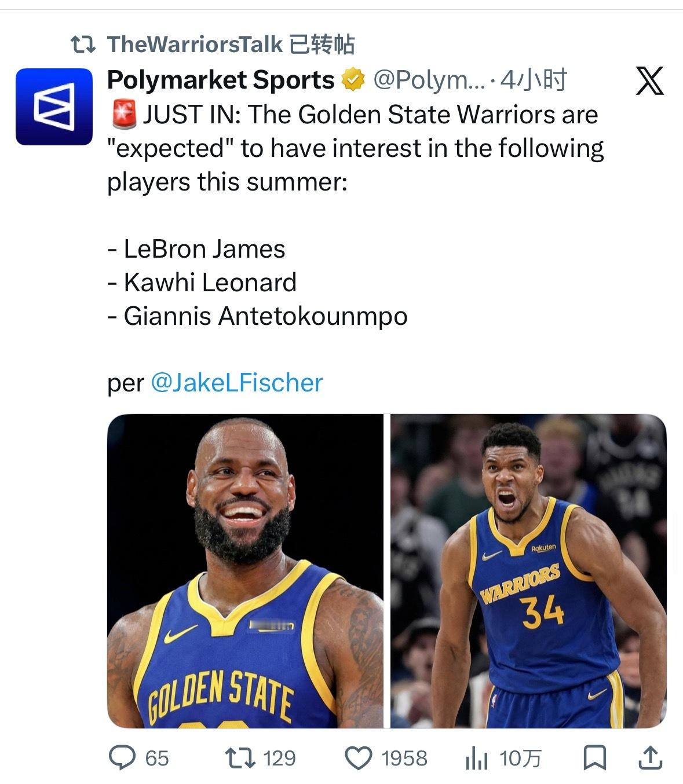The height and width of the screenshot is (784, 683).
Task: Open the @JakeLFischer mention link
Action: (236, 383)
